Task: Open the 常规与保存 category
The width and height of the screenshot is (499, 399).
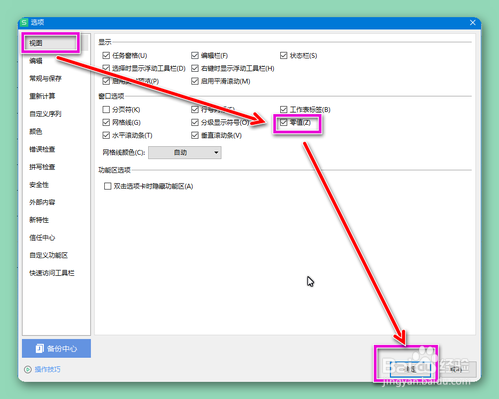Action: coord(45,78)
